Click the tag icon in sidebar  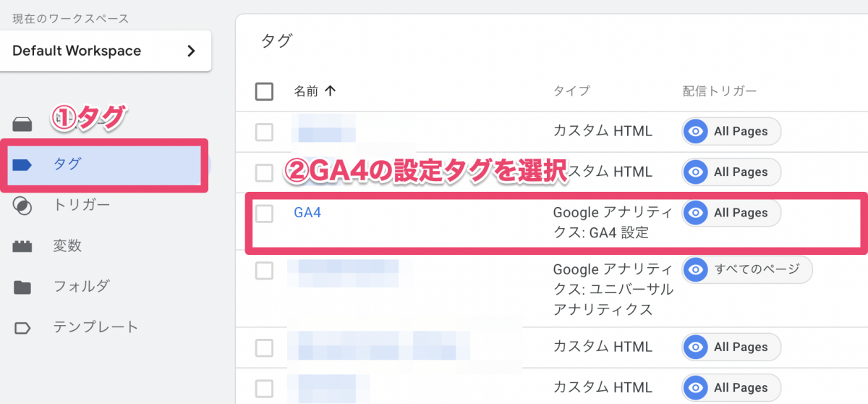pos(23,165)
